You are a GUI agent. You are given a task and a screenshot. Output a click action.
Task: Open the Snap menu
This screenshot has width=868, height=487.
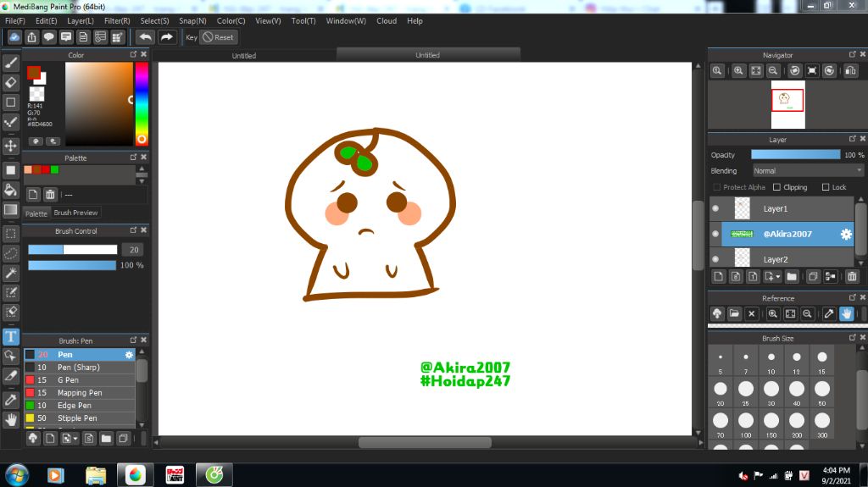click(192, 20)
